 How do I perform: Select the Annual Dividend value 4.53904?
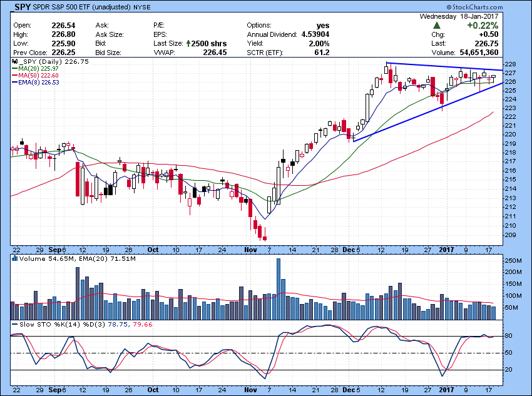click(315, 34)
